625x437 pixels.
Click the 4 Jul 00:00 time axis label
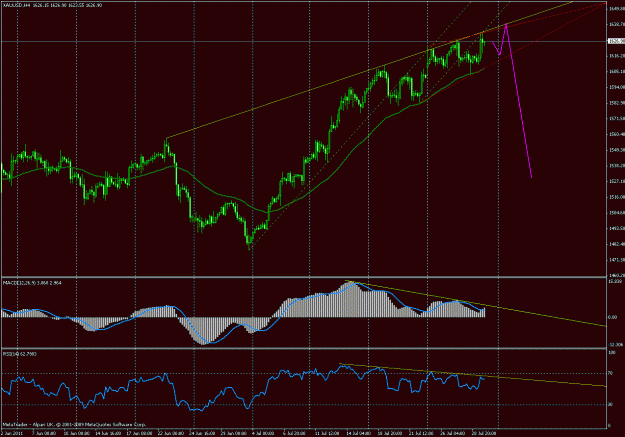click(x=263, y=433)
